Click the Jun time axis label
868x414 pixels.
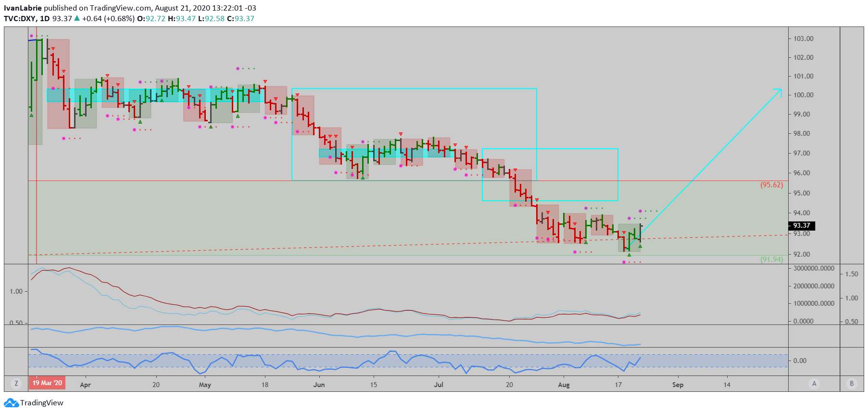coord(319,385)
